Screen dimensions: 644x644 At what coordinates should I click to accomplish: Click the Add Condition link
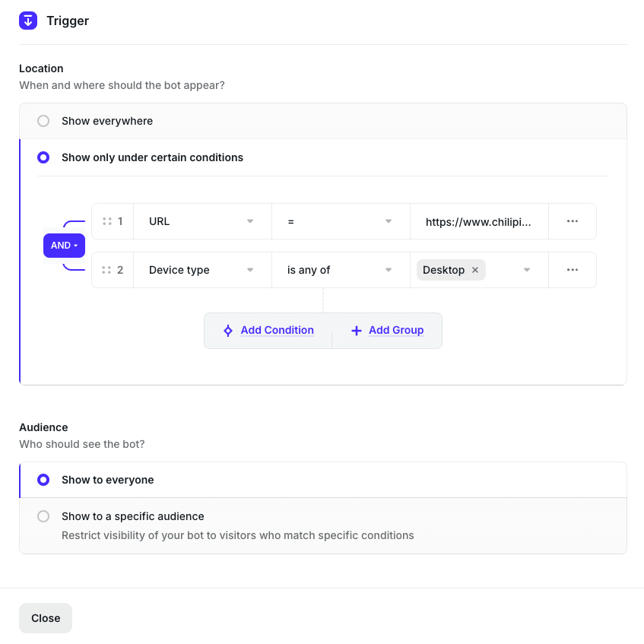[x=277, y=331]
